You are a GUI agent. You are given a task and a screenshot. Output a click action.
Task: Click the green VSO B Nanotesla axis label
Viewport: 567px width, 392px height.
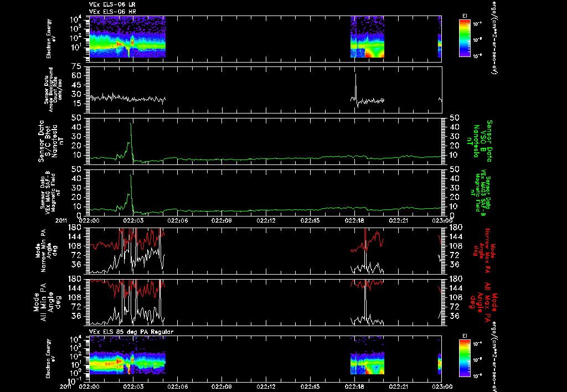(480, 141)
